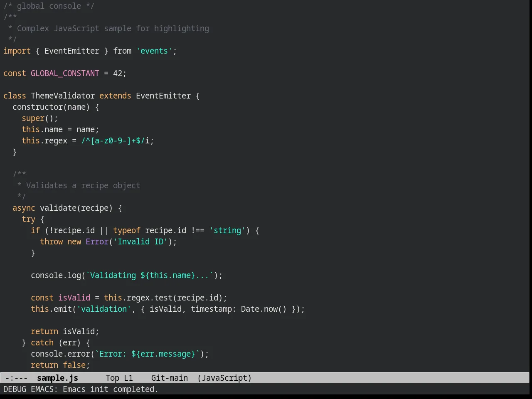Click the GLOBAL_CONSTANT identifier

(x=65, y=73)
